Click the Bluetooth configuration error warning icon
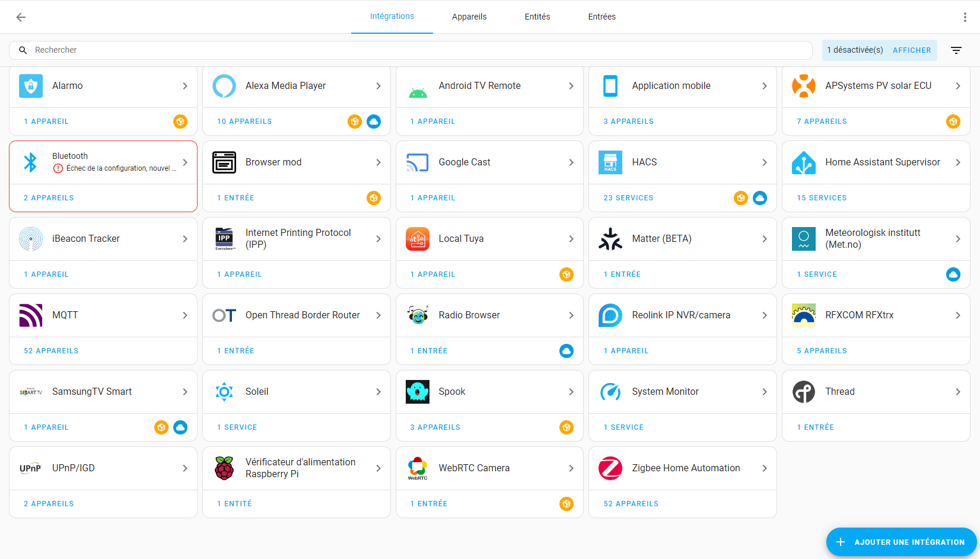Screen dimensions: 980x559 (x=58, y=168)
